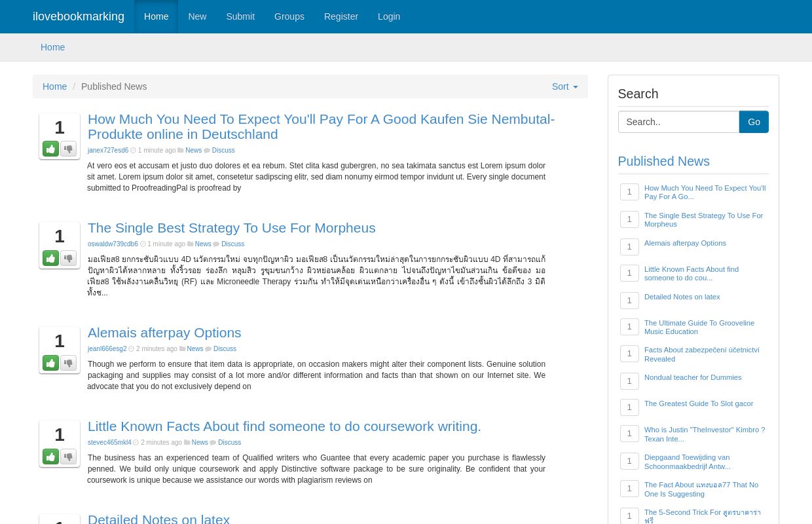
Task: Click the janex727esd6 username link
Action: pos(108,150)
